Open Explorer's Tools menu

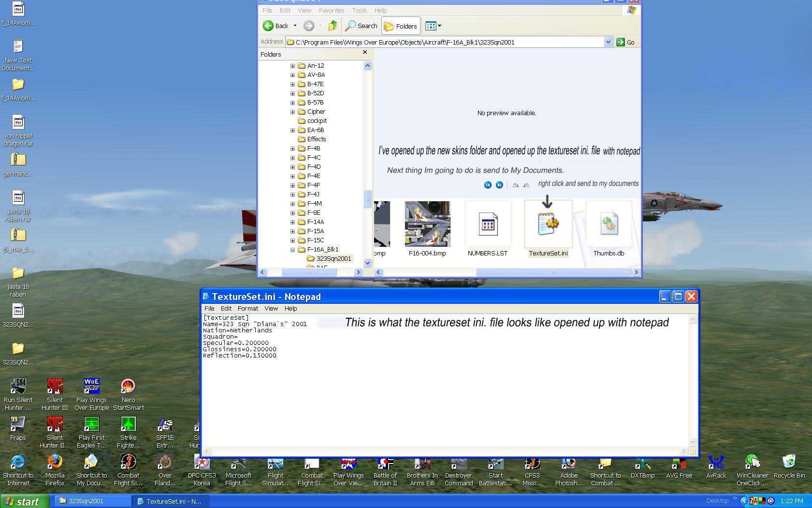pyautogui.click(x=359, y=10)
